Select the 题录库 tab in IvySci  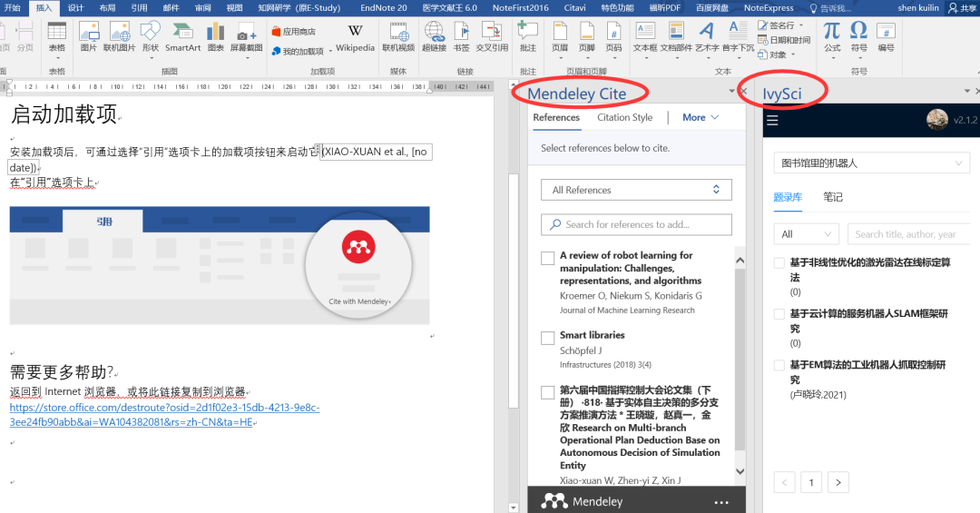point(788,197)
